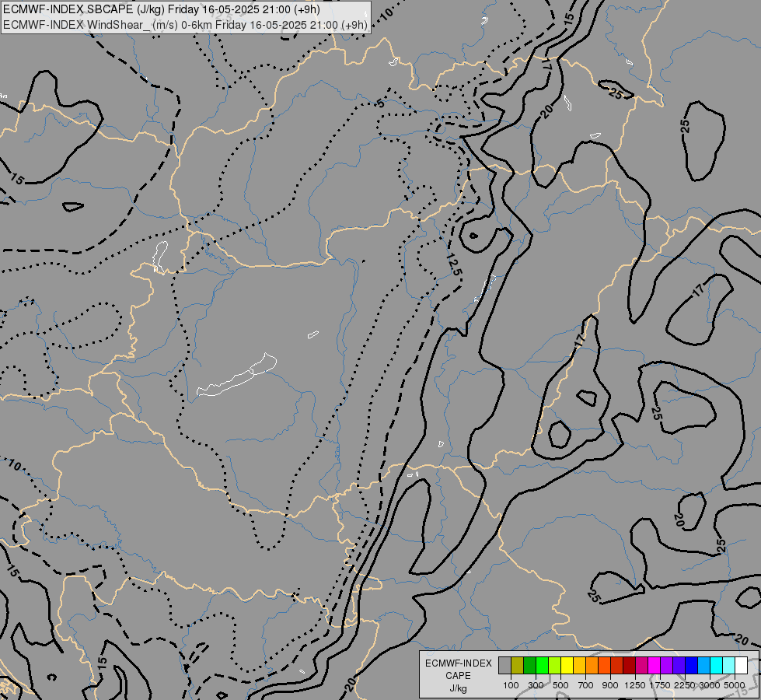This screenshot has width=761, height=700.
Task: Select the dark red swatch left of 1250 tick
Action: pos(629,666)
